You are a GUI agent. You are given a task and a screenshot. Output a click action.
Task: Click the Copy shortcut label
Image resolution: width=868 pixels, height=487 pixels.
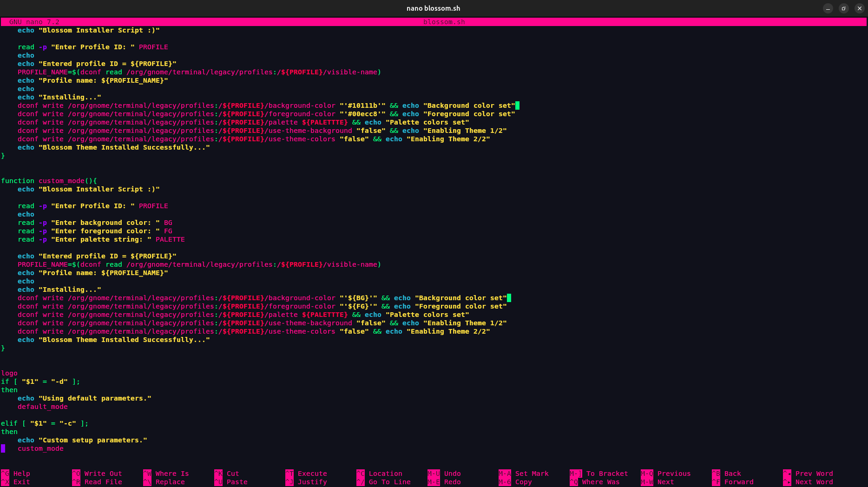[523, 482]
